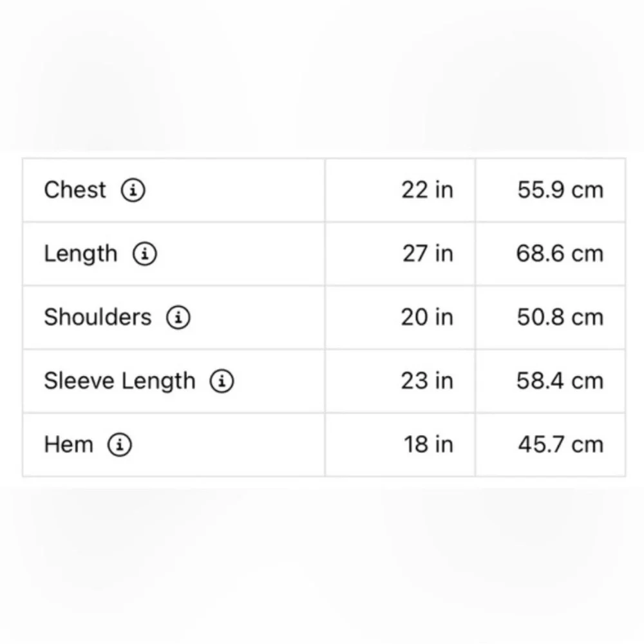Viewport: 644px width, 644px height.
Task: Select the Sleeve Length label
Action: tap(119, 381)
